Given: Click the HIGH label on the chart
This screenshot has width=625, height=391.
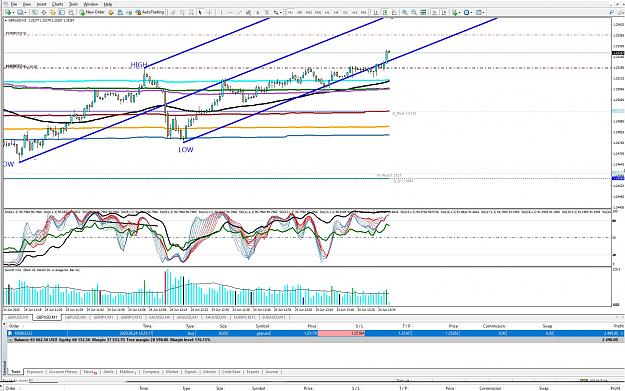Looking at the screenshot, I should click(x=139, y=65).
